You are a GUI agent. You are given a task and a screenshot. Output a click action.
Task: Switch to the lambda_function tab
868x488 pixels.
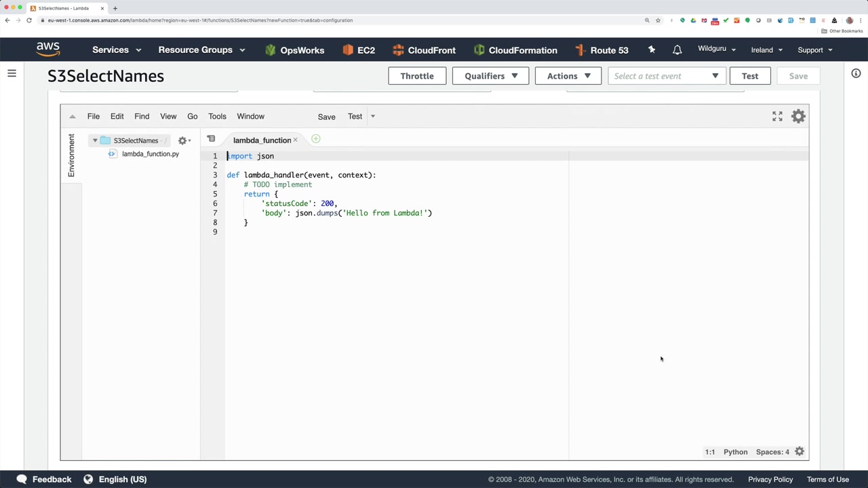click(261, 140)
